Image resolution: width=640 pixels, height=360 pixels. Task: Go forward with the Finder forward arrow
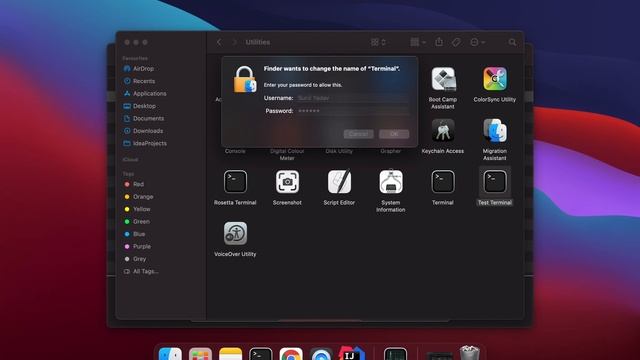234,42
